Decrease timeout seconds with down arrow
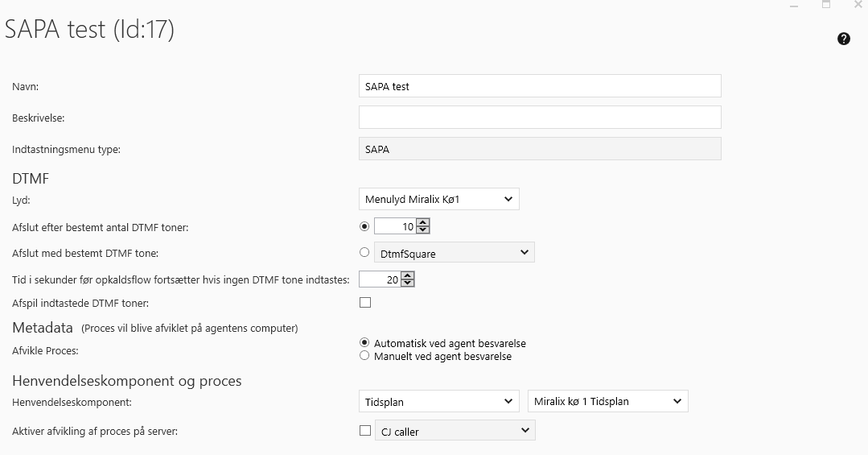Image resolution: width=868 pixels, height=455 pixels. point(407,283)
